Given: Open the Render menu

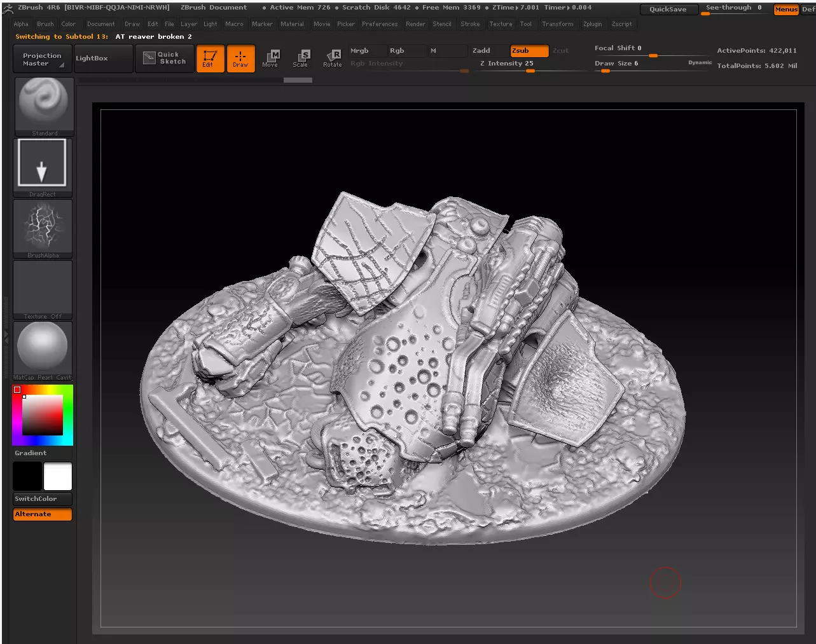Looking at the screenshot, I should point(415,24).
